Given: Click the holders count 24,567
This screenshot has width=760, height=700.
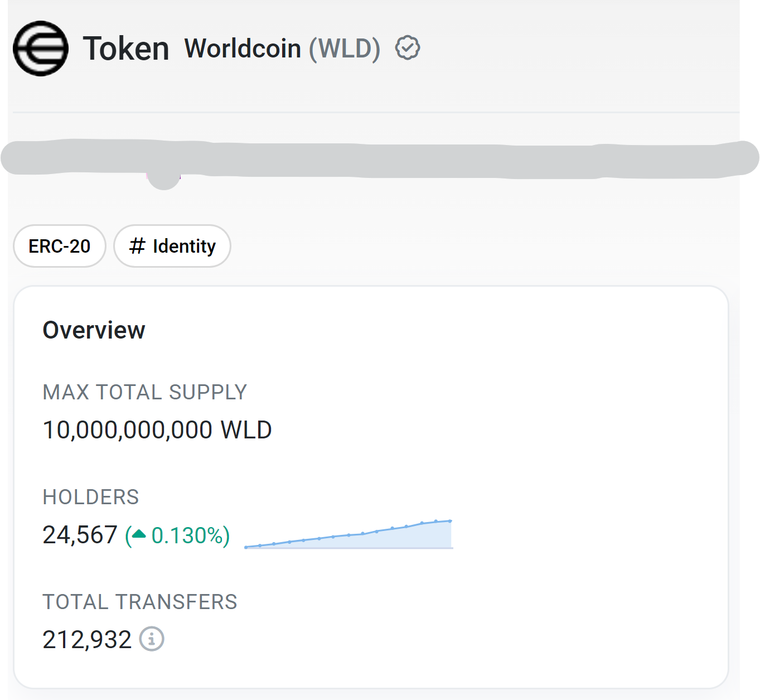Looking at the screenshot, I should click(x=80, y=535).
